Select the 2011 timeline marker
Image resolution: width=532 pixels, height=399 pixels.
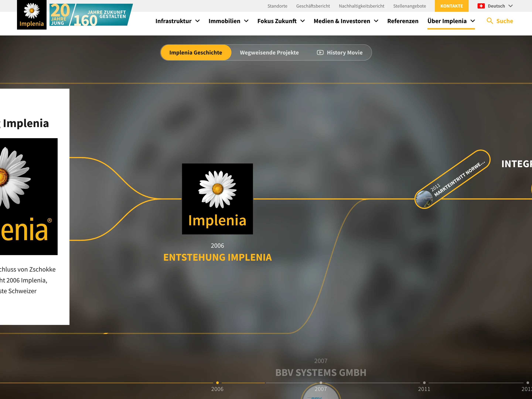[x=424, y=383]
